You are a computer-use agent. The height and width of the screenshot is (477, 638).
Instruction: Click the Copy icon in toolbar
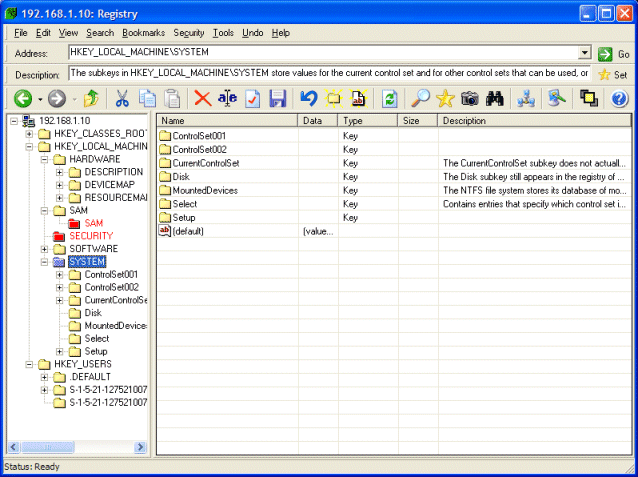click(147, 98)
